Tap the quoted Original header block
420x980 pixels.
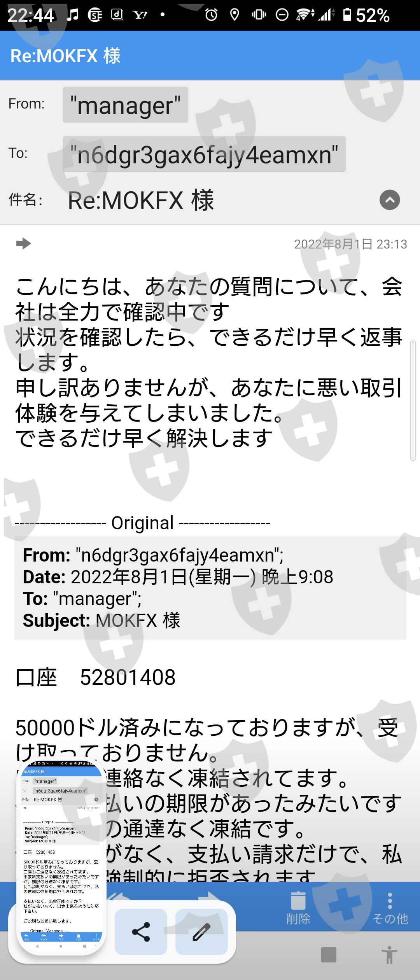[x=210, y=588]
